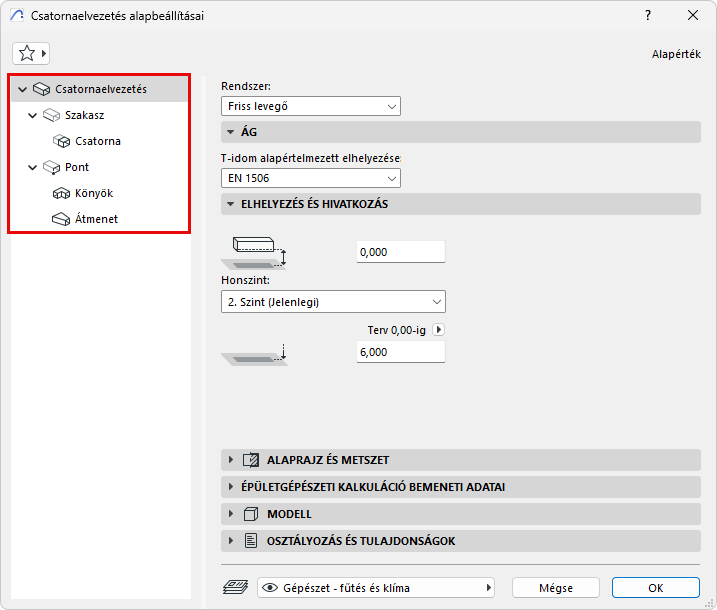Click the Pont node icon

point(52,167)
